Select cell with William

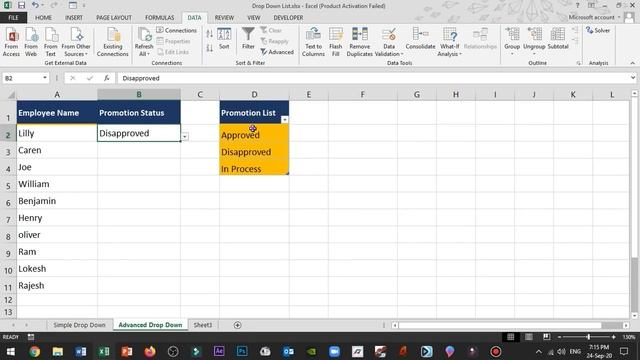pyautogui.click(x=57, y=184)
